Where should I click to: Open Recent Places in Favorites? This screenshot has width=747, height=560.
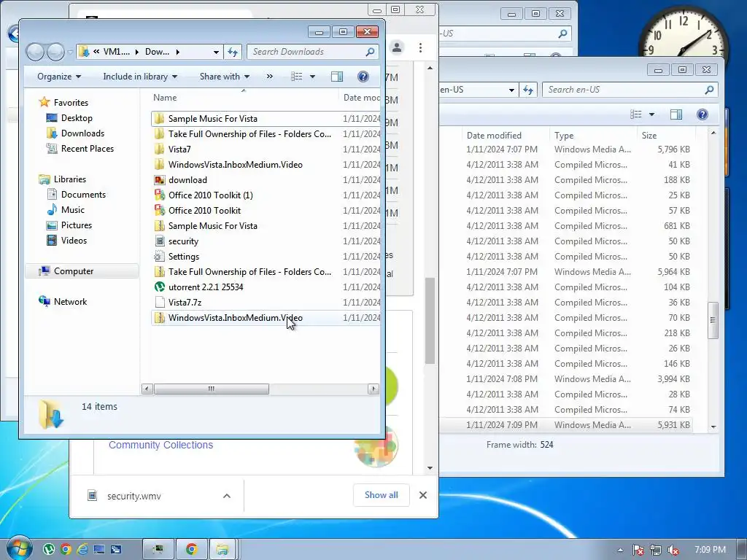[x=88, y=149]
